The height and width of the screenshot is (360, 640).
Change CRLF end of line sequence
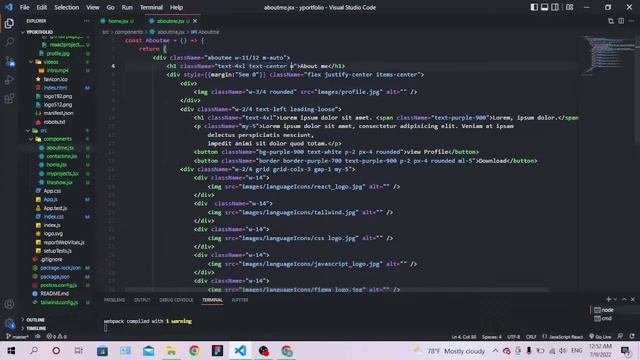coord(531,337)
